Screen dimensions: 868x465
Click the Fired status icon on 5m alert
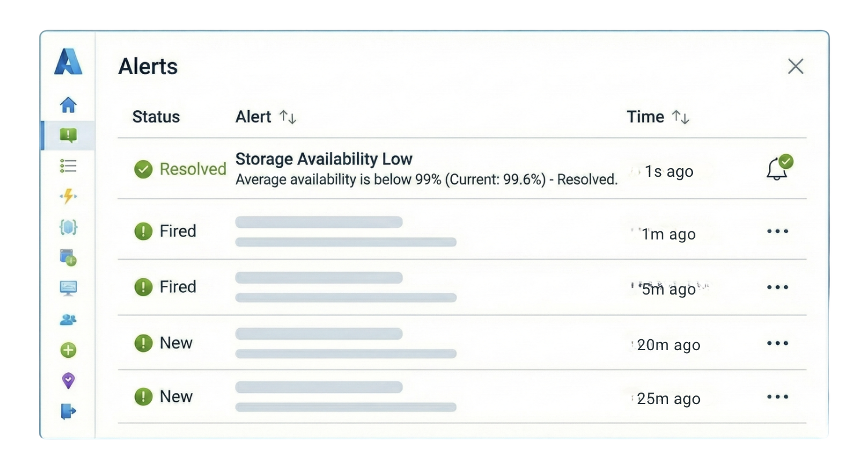[143, 286]
